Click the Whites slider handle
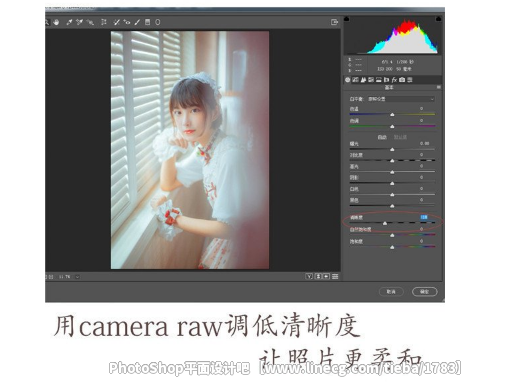 point(392,195)
